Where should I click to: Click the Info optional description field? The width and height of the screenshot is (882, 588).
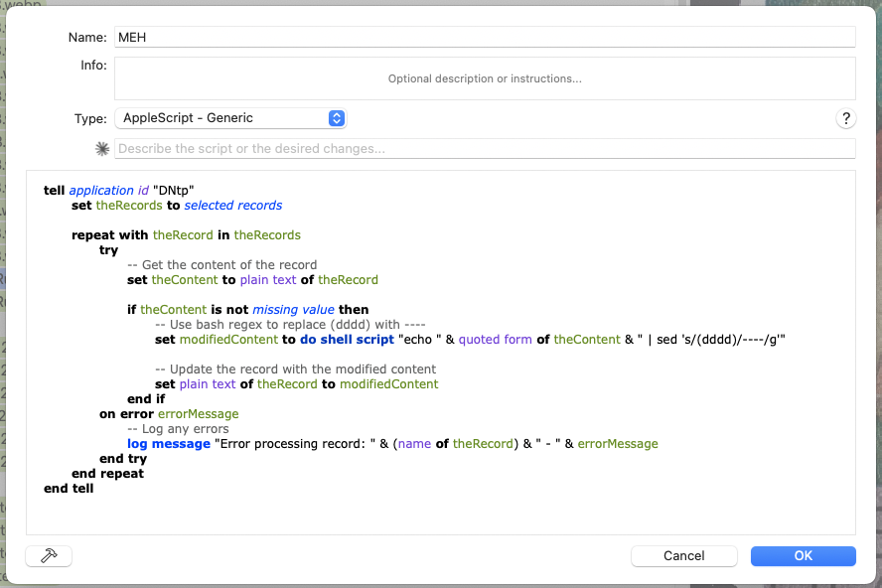(484, 78)
